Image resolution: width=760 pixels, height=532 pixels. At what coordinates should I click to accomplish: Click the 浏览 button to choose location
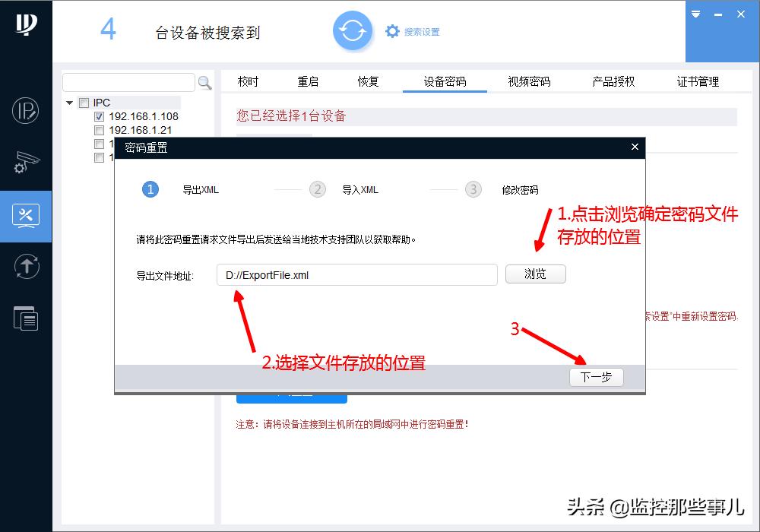coord(536,274)
